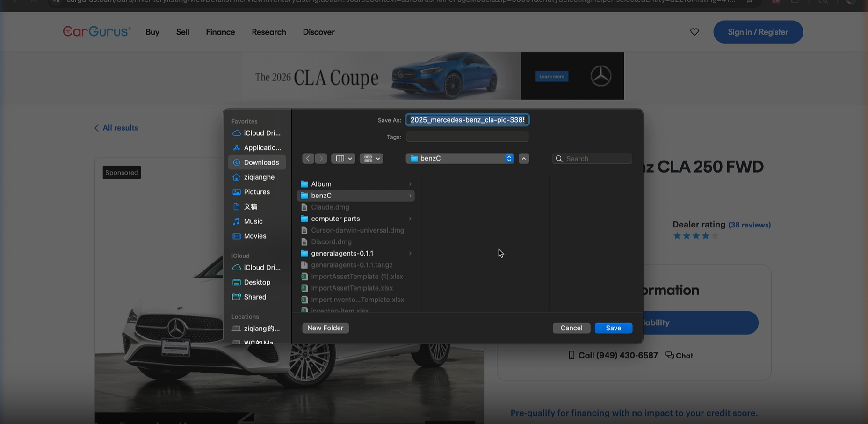Open the Pictures folder in sidebar
The height and width of the screenshot is (424, 868).
256,192
